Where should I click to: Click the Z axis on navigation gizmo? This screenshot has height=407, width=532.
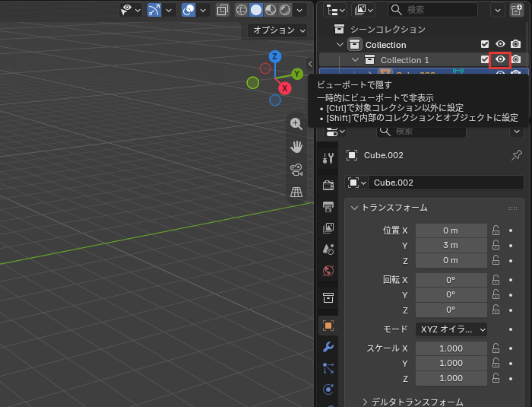[275, 56]
